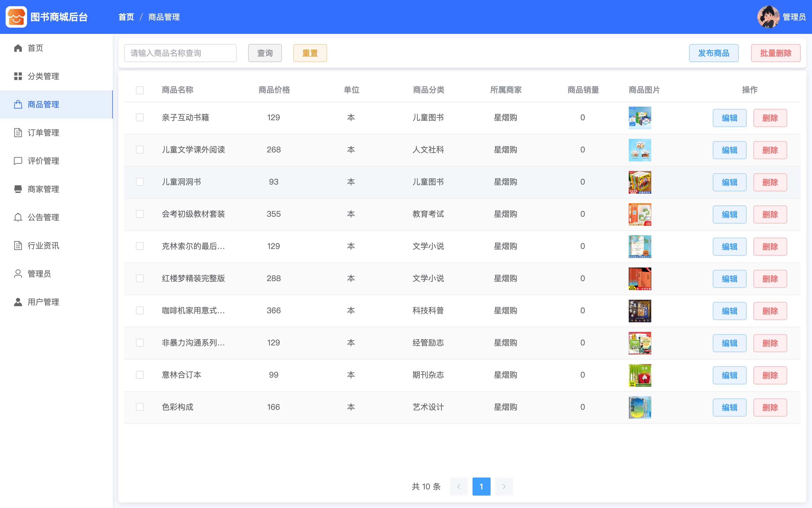Edit the 红楼梦精装完整版 product

(729, 279)
